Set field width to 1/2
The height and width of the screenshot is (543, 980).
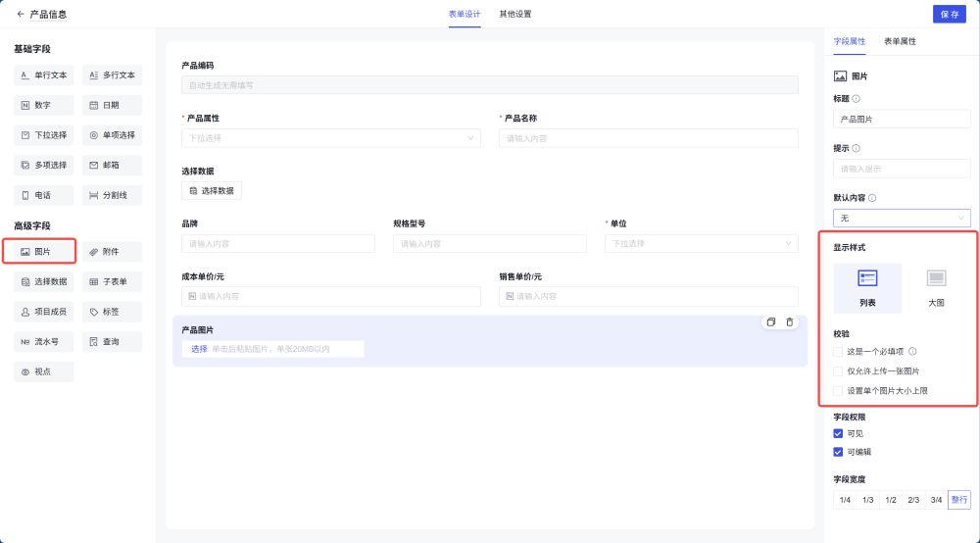[891, 500]
